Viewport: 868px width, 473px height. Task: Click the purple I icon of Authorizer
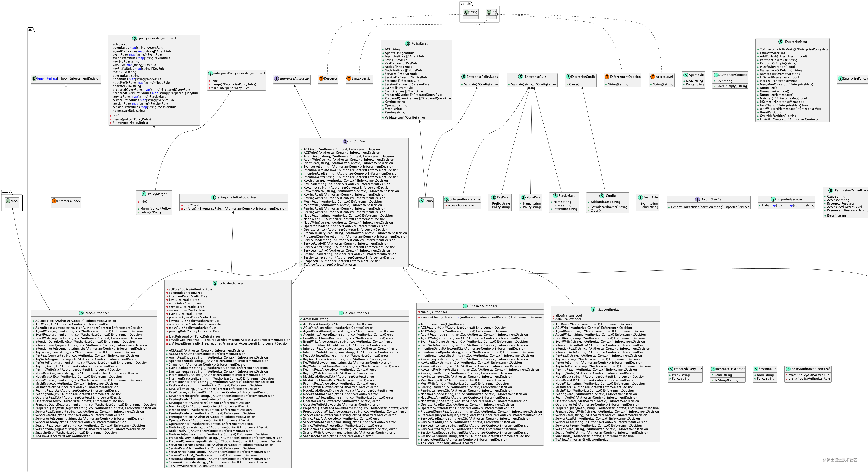[345, 142]
